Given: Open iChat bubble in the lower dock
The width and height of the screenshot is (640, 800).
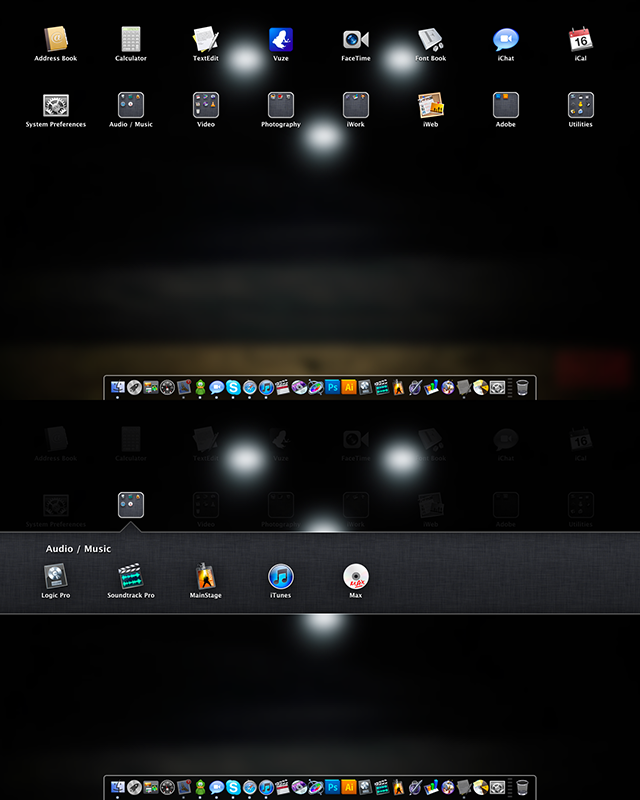Looking at the screenshot, I should coord(217,788).
